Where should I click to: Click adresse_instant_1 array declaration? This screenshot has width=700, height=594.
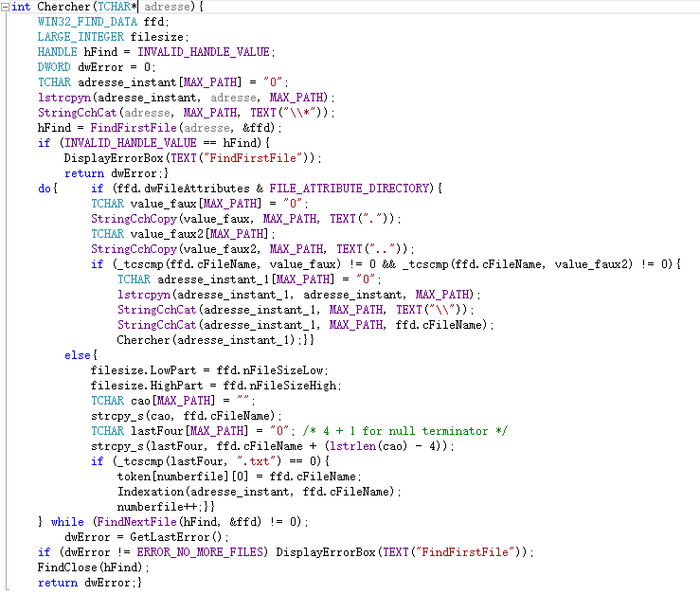coord(249,280)
